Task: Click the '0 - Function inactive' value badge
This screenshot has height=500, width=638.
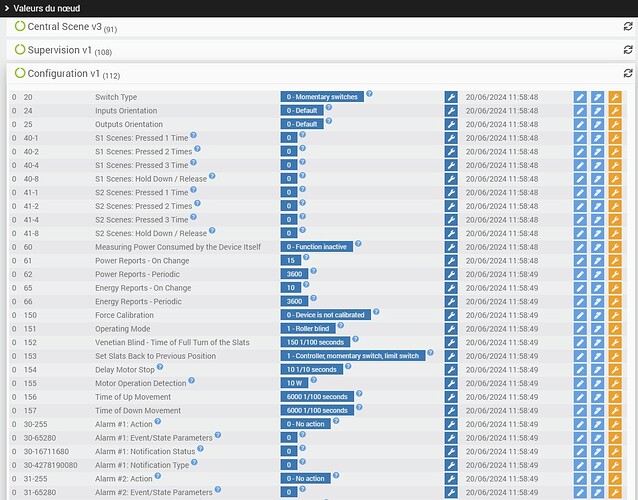Action: [317, 247]
